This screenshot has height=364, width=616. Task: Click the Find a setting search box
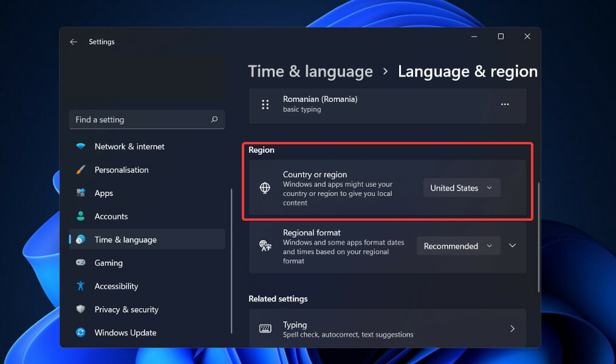147,120
